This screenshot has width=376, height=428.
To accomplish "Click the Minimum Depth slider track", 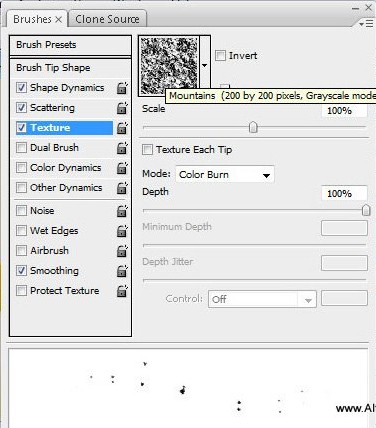I will [254, 245].
